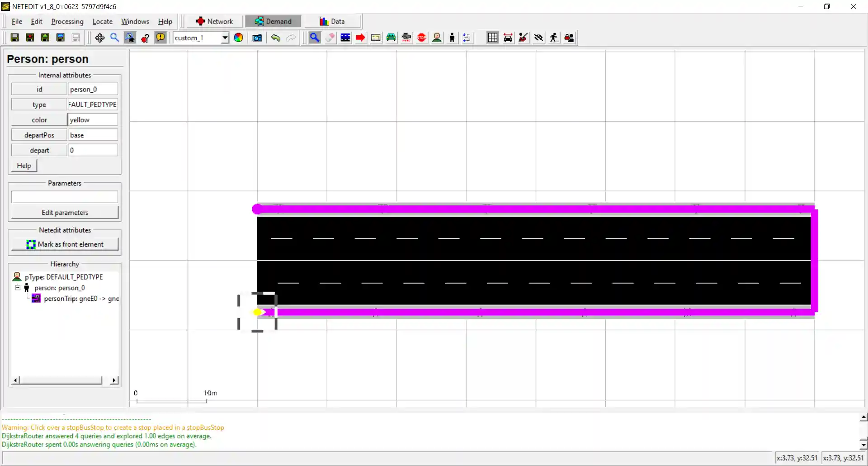Viewport: 868px width, 466px height.
Task: Click the color attribute yellow field
Action: [93, 120]
